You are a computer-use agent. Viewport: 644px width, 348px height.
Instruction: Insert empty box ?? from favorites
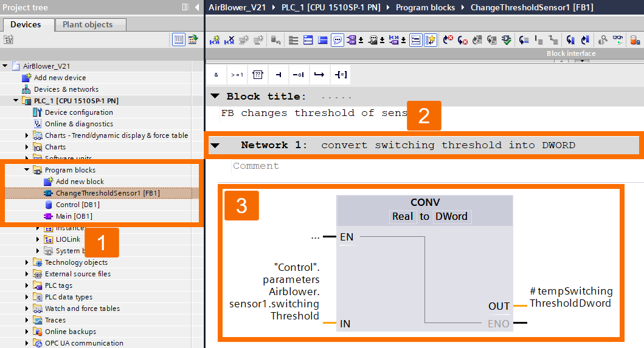click(x=257, y=75)
